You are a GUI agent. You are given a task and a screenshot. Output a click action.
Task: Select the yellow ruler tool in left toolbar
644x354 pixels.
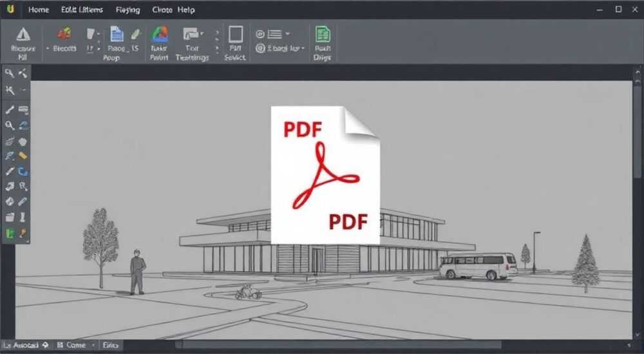[23, 156]
